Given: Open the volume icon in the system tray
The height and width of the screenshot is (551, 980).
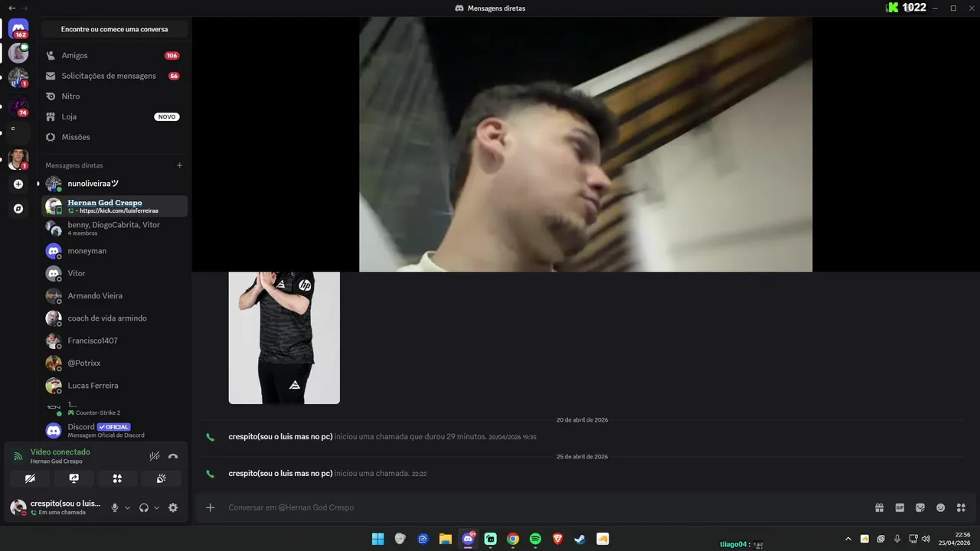Looking at the screenshot, I should point(926,539).
